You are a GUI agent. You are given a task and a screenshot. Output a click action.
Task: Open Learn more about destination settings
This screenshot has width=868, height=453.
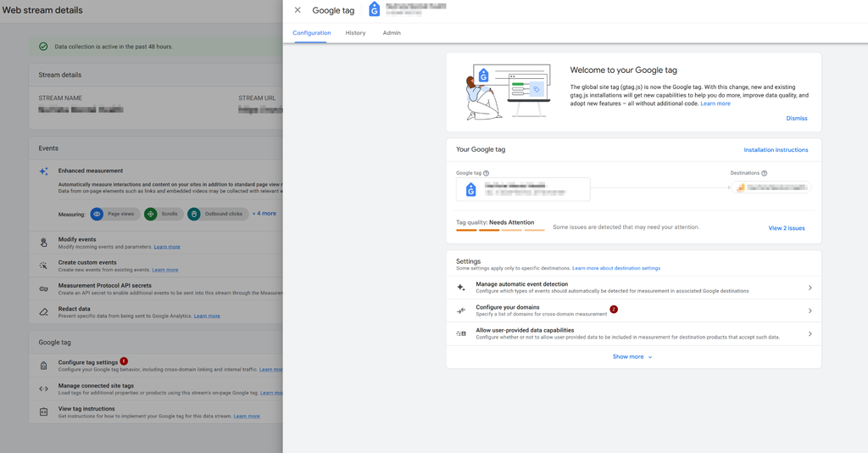point(616,268)
